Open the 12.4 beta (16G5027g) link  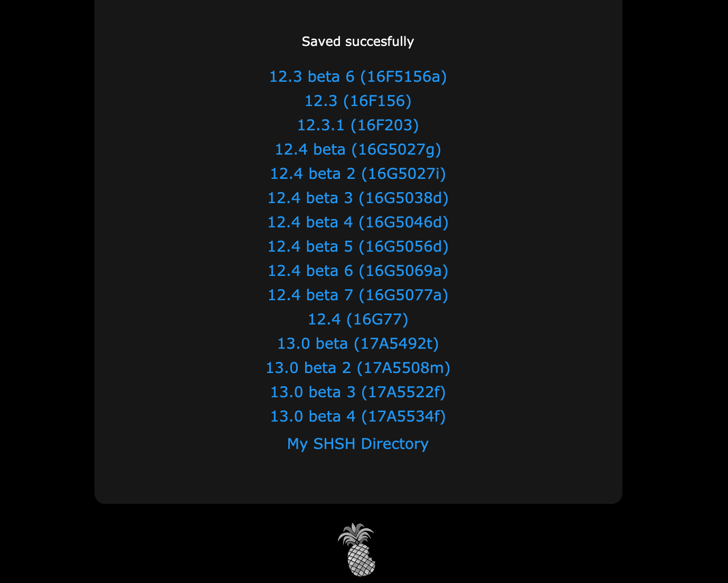[358, 150]
